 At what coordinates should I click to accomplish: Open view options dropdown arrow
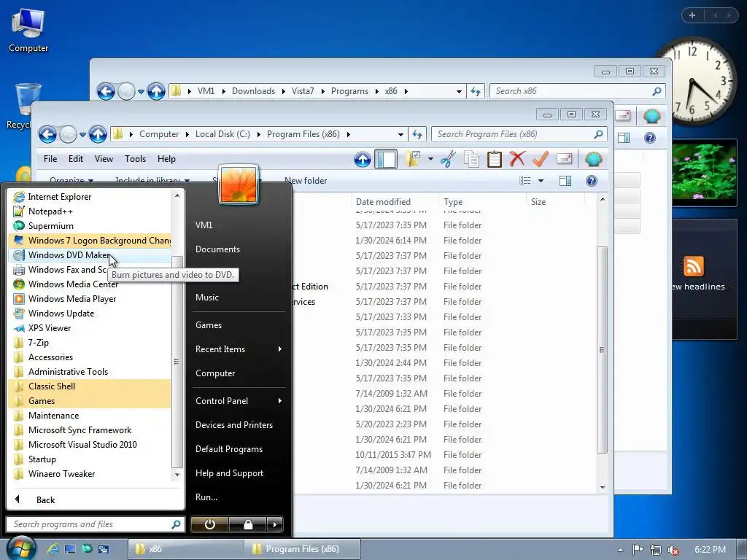click(541, 181)
